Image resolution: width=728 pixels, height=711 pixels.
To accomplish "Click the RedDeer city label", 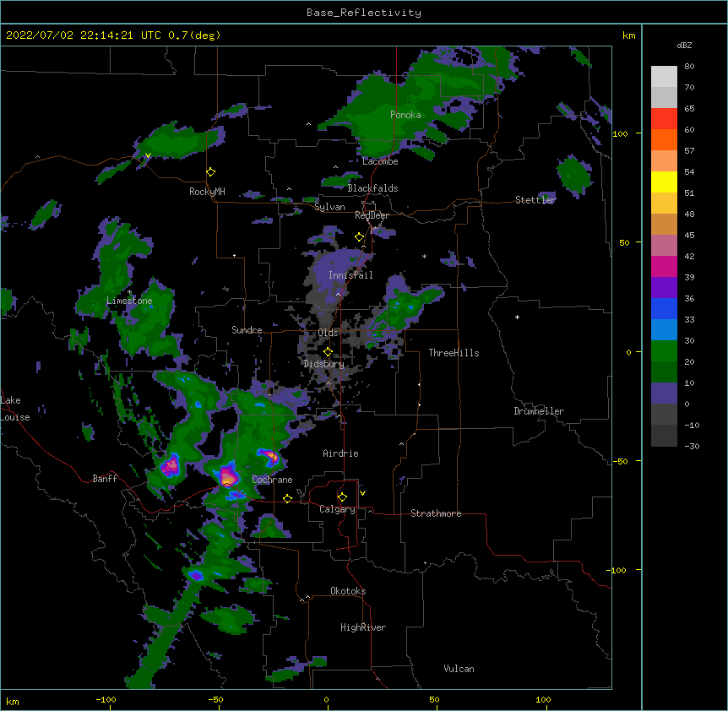I will click(x=372, y=215).
